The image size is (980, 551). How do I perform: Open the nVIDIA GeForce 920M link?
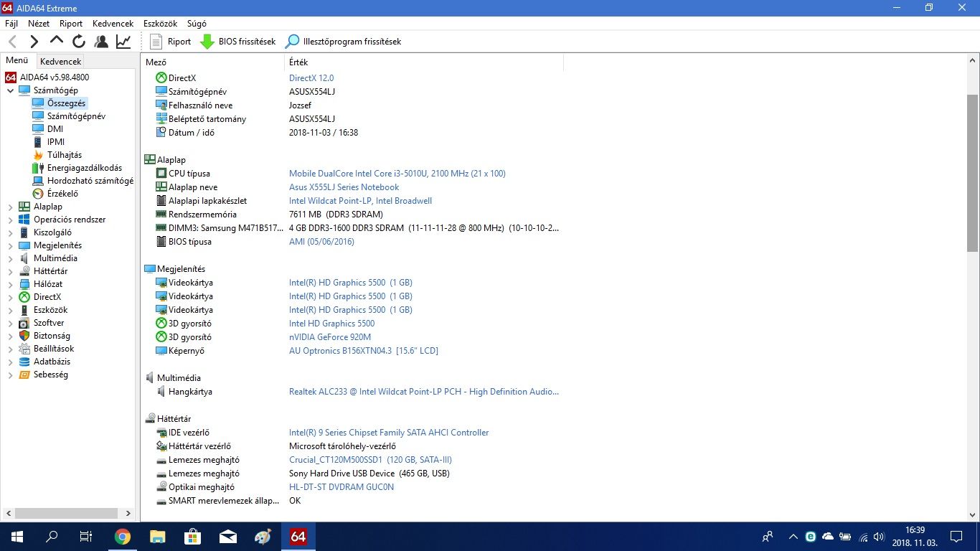(x=330, y=337)
